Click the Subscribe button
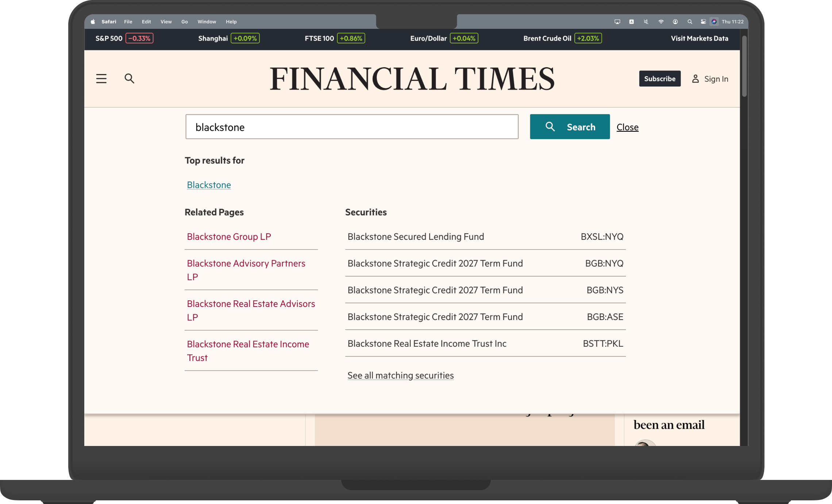Viewport: 832px width, 504px height. coord(659,79)
